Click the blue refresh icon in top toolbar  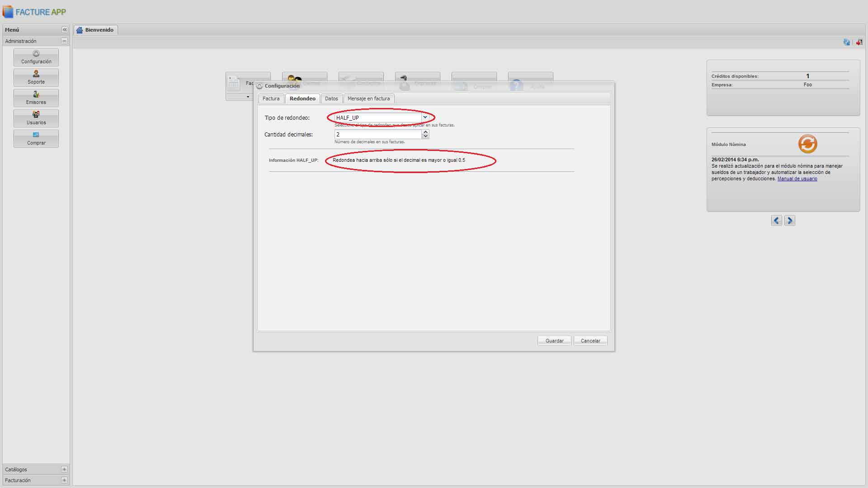point(846,42)
